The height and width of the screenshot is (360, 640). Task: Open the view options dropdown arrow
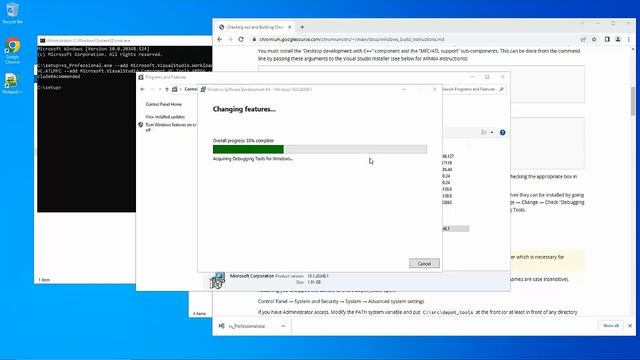click(x=492, y=132)
